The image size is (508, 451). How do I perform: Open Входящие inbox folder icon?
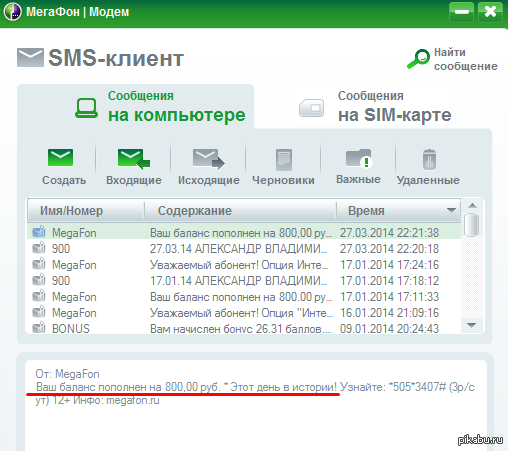(134, 159)
